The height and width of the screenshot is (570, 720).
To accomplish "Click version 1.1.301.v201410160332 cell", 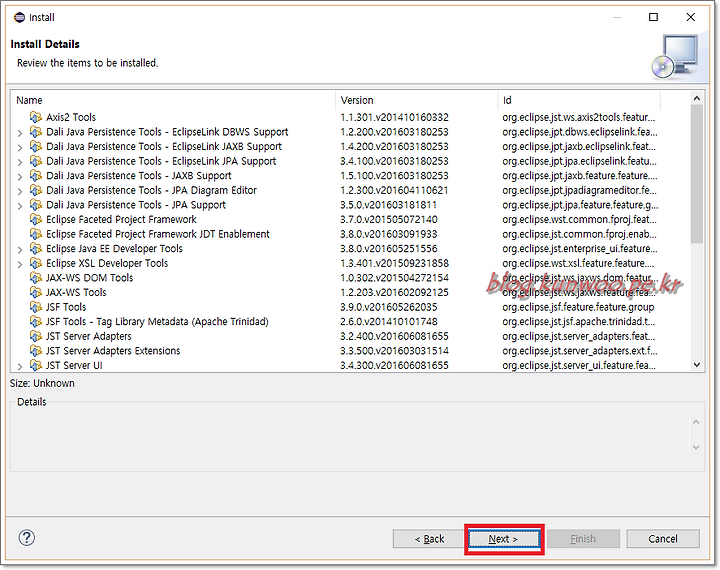I will (394, 117).
